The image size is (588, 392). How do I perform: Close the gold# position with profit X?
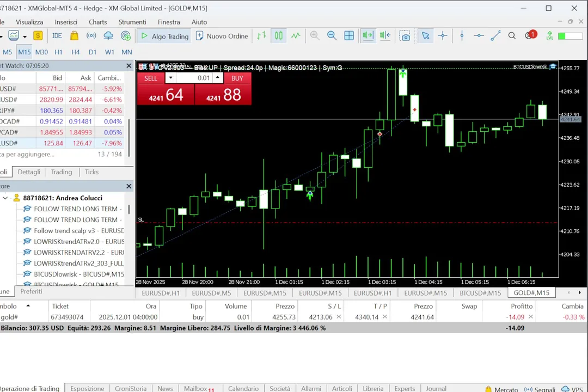tap(531, 317)
